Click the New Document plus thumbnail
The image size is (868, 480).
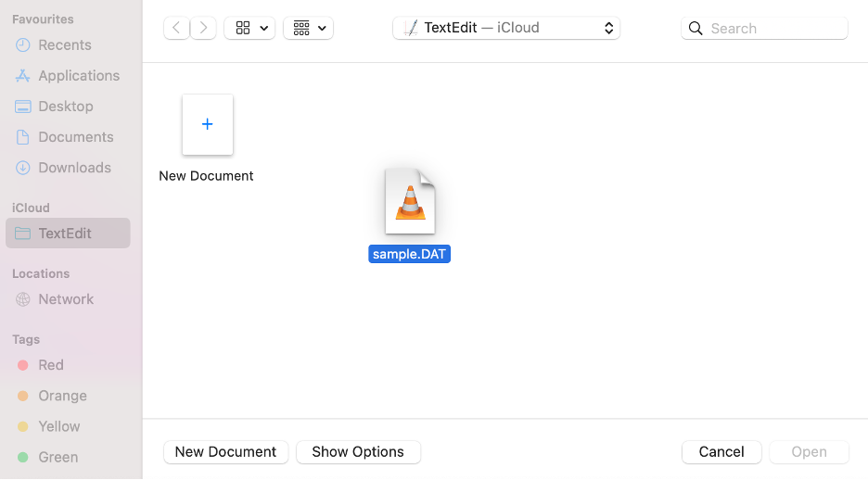(x=208, y=124)
